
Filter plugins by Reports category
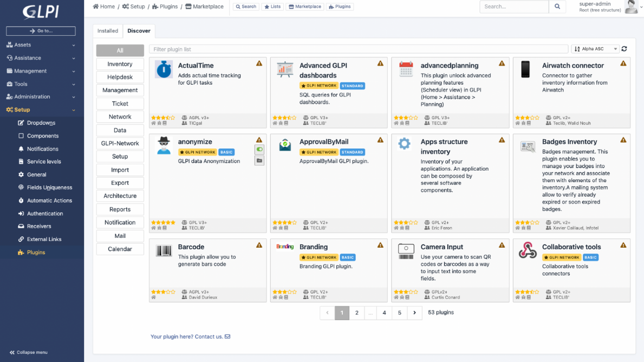point(120,209)
